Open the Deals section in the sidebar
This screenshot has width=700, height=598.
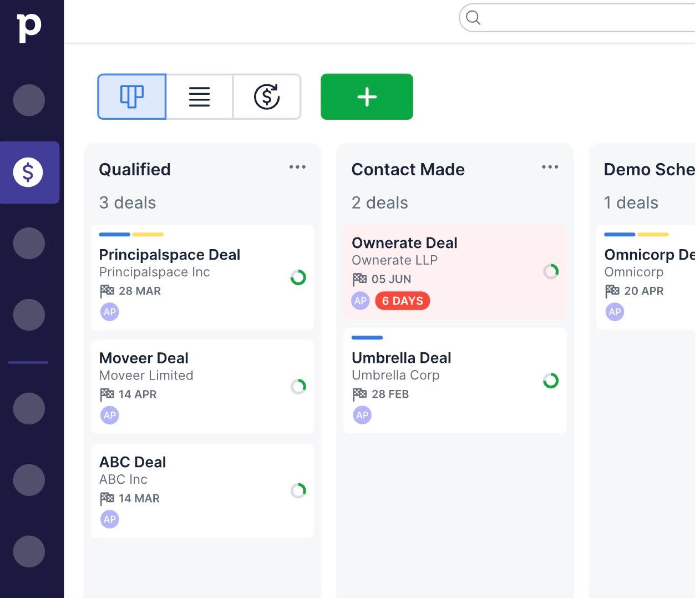[29, 173]
